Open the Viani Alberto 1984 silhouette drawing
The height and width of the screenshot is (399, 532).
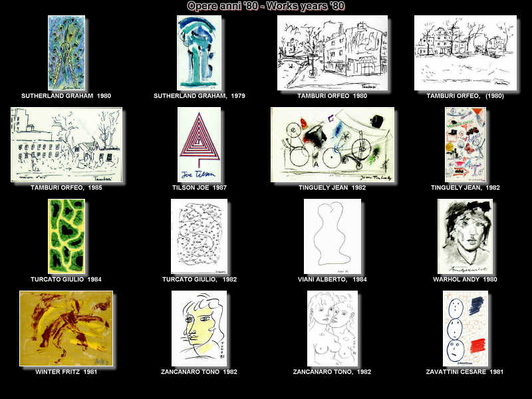tap(332, 236)
